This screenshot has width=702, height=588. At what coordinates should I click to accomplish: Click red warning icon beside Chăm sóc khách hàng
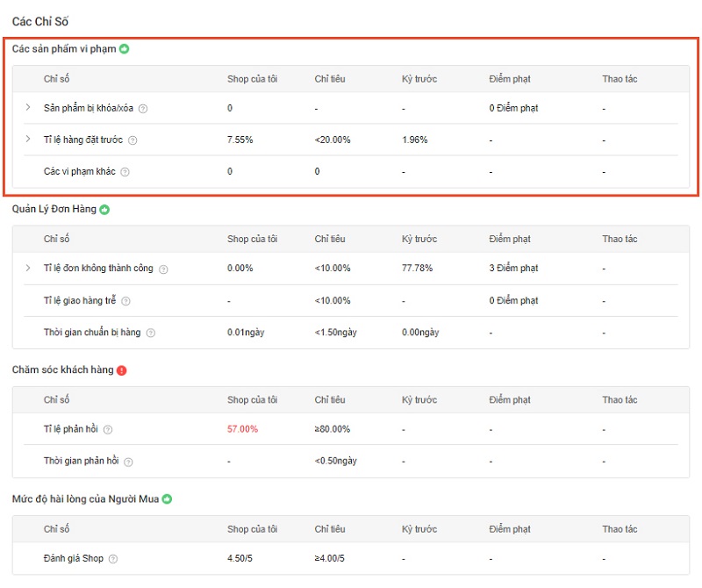[x=121, y=370]
